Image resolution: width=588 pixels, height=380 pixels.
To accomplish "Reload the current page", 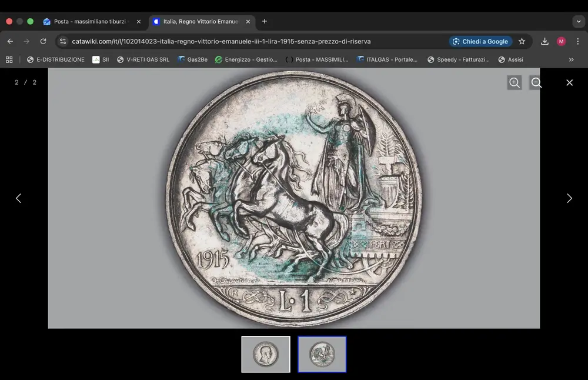I will (x=42, y=41).
